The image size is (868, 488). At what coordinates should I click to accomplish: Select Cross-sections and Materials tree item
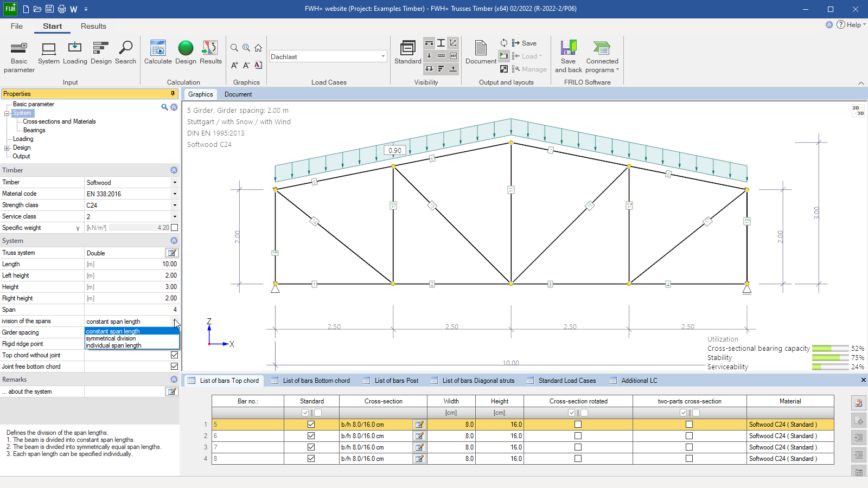point(59,122)
